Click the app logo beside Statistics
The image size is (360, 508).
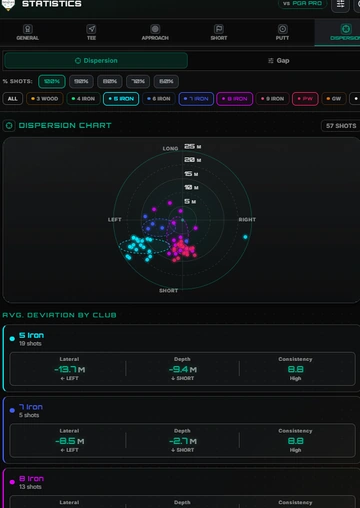[x=8, y=5]
